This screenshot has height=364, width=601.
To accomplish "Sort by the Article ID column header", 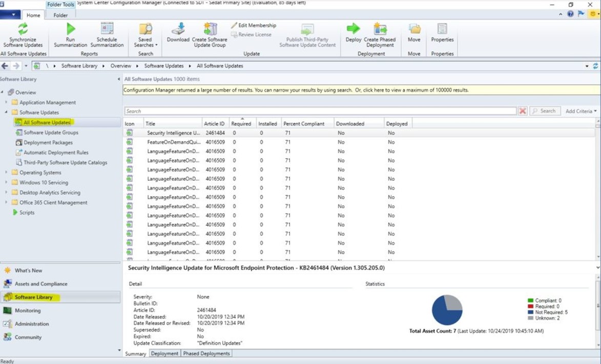I will coord(216,124).
